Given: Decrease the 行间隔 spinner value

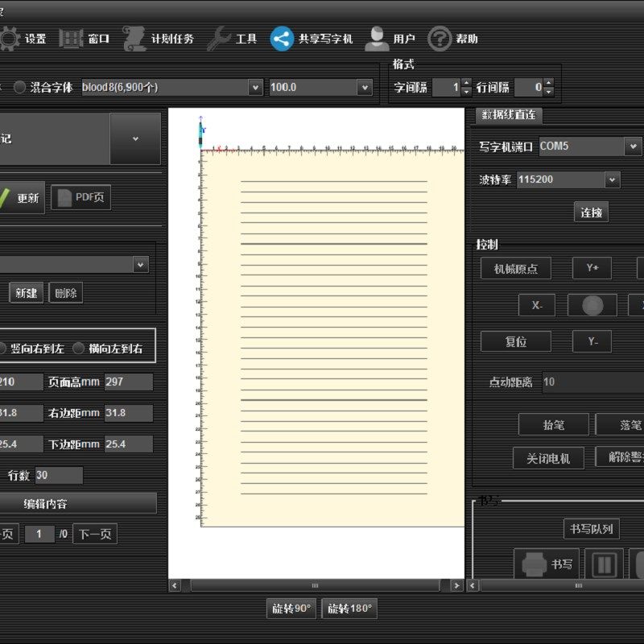Looking at the screenshot, I should (549, 92).
